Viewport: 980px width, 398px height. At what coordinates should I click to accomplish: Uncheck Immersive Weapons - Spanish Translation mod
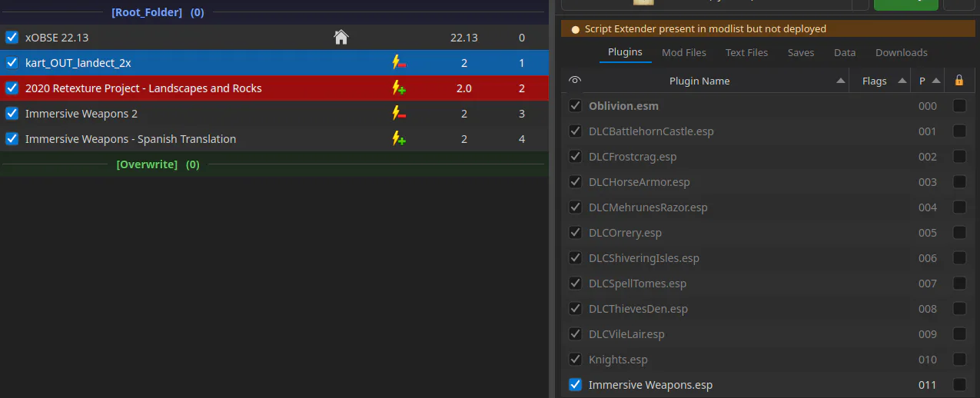coord(12,139)
